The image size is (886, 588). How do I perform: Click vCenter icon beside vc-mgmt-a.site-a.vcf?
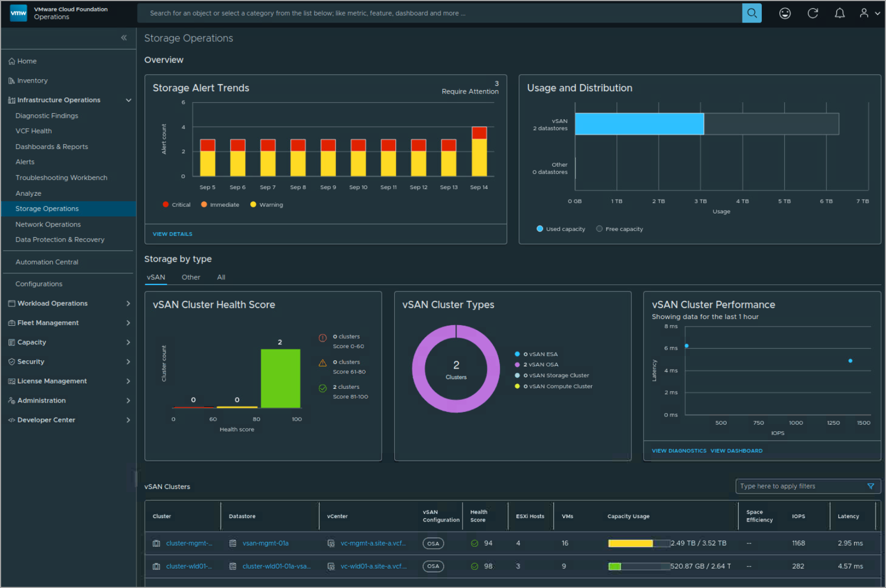coord(331,543)
